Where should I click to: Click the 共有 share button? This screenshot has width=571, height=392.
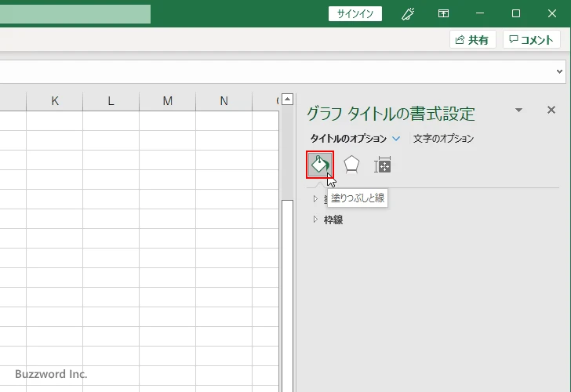(x=473, y=39)
